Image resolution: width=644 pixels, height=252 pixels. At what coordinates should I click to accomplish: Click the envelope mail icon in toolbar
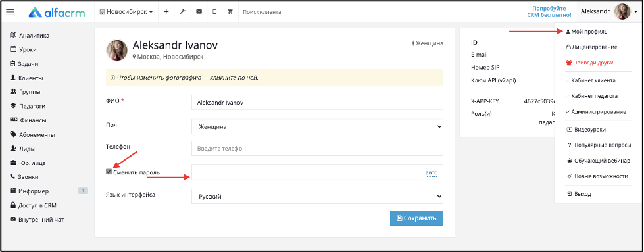pyautogui.click(x=199, y=12)
